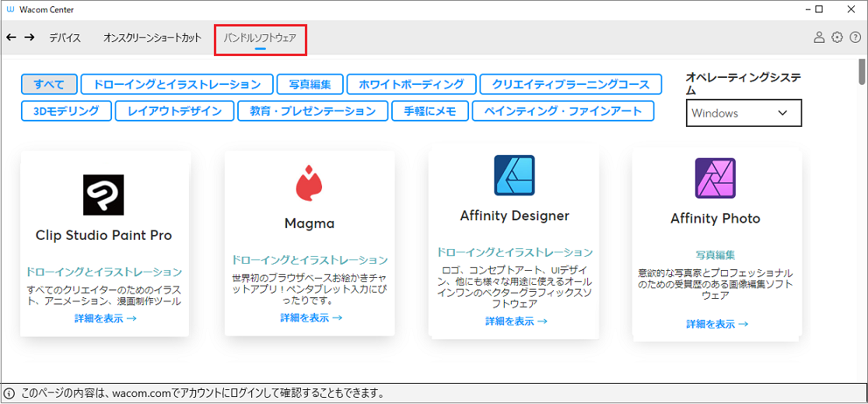Filter by ホワイトボーディング category

coord(411,85)
